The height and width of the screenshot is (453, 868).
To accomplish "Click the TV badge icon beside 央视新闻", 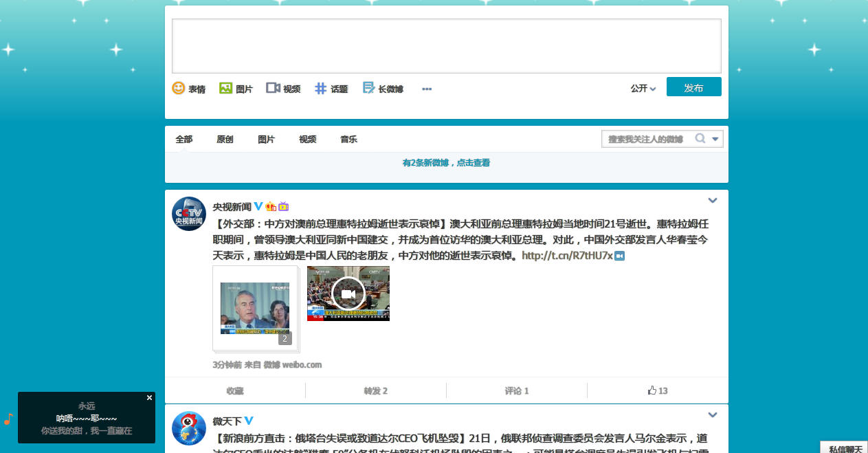I will coord(283,206).
